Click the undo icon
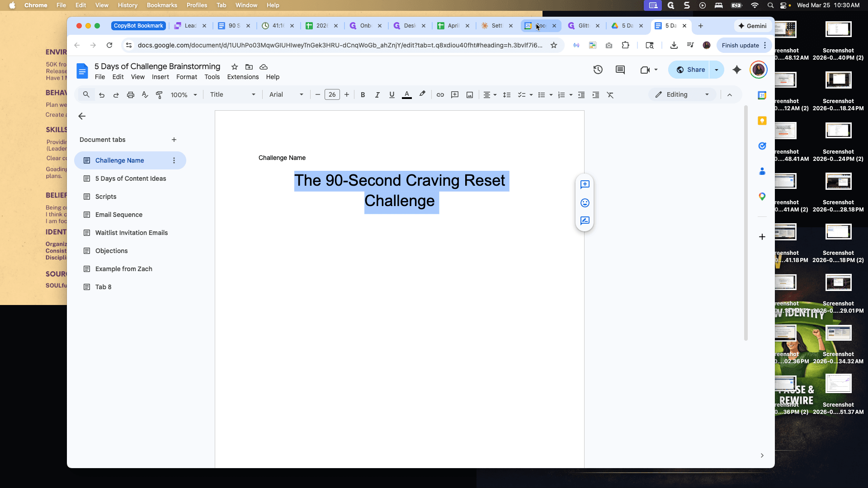Image resolution: width=868 pixels, height=488 pixels. point(102,95)
